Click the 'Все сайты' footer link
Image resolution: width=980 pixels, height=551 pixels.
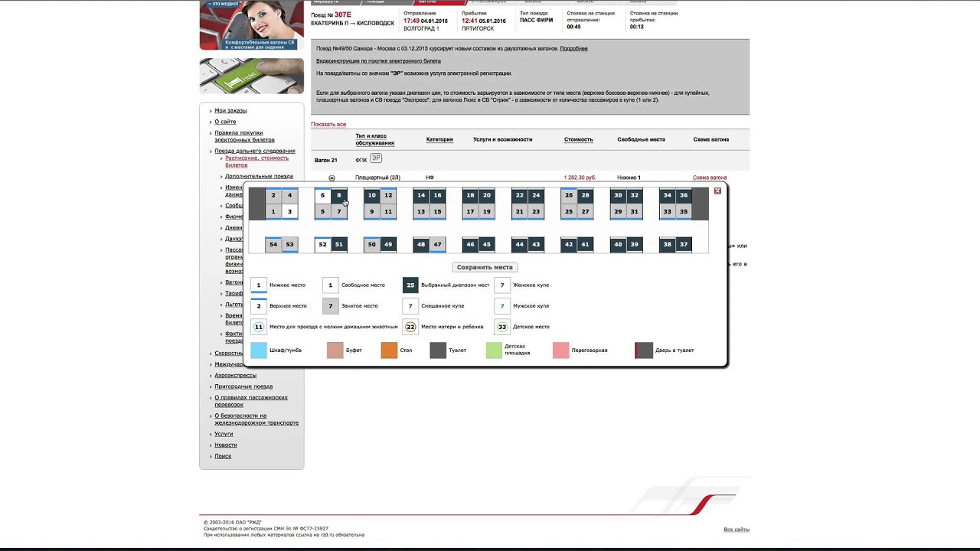[x=737, y=530]
